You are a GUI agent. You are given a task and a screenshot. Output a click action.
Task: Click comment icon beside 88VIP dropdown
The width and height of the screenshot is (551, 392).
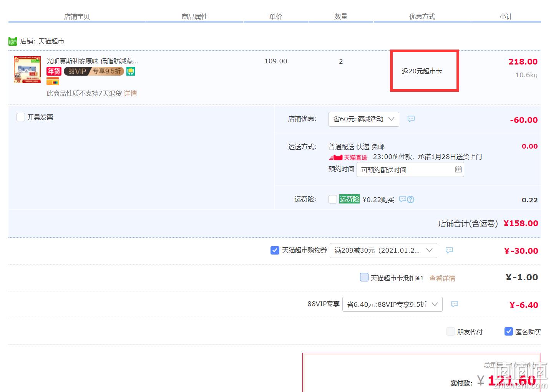pyautogui.click(x=454, y=304)
